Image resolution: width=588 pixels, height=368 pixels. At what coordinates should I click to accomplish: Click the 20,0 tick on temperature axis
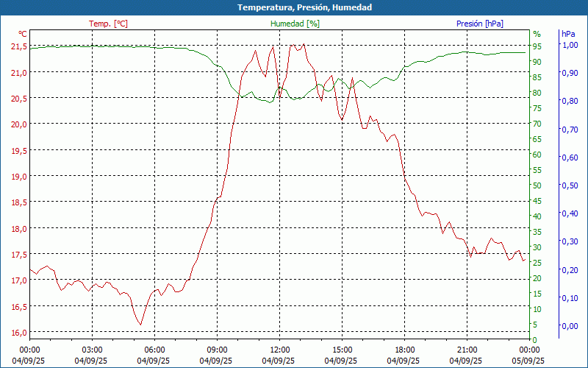[x=20, y=124]
